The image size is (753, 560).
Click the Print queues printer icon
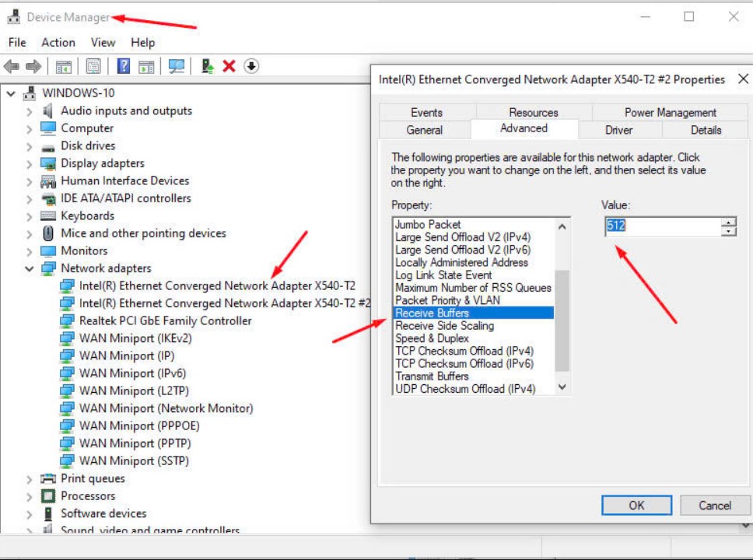[x=48, y=478]
